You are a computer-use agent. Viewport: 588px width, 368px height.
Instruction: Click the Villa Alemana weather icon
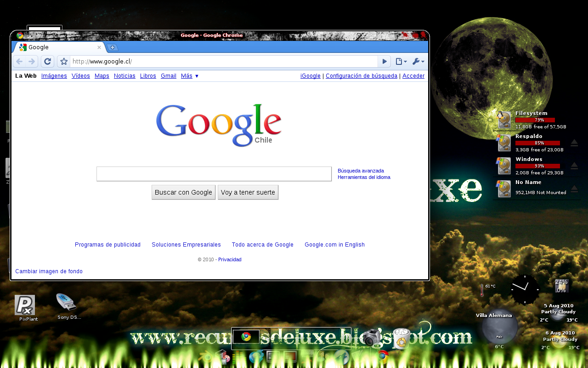(500, 327)
